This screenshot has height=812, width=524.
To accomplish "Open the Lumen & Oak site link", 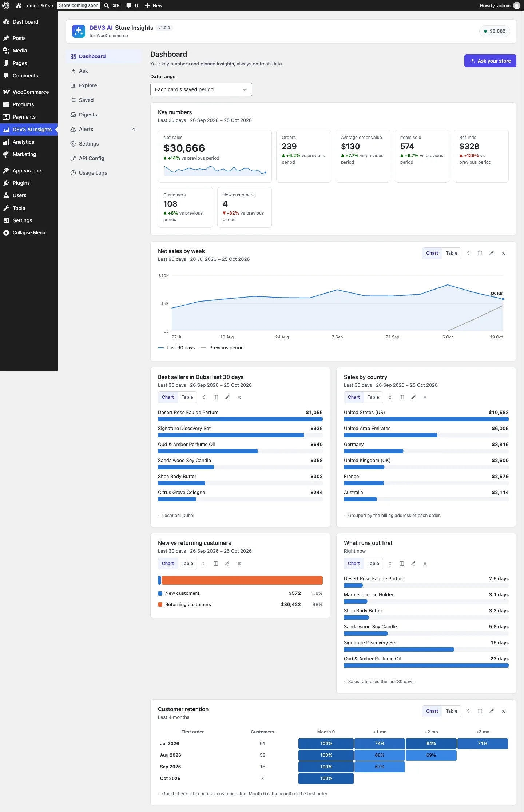I will coord(35,5).
